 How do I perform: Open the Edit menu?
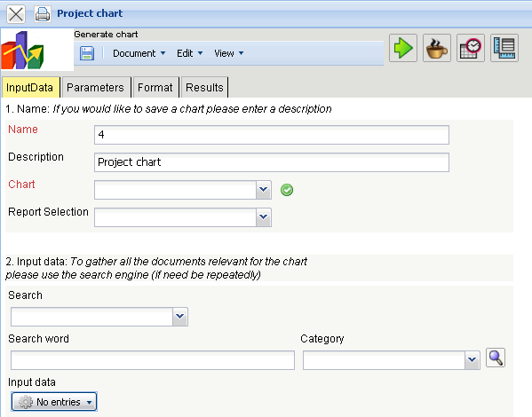pyautogui.click(x=189, y=53)
